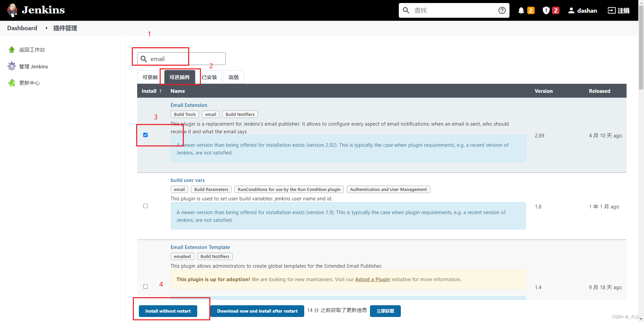The height and width of the screenshot is (322, 644).
Task: Sort by the Install column header
Action: coord(152,91)
